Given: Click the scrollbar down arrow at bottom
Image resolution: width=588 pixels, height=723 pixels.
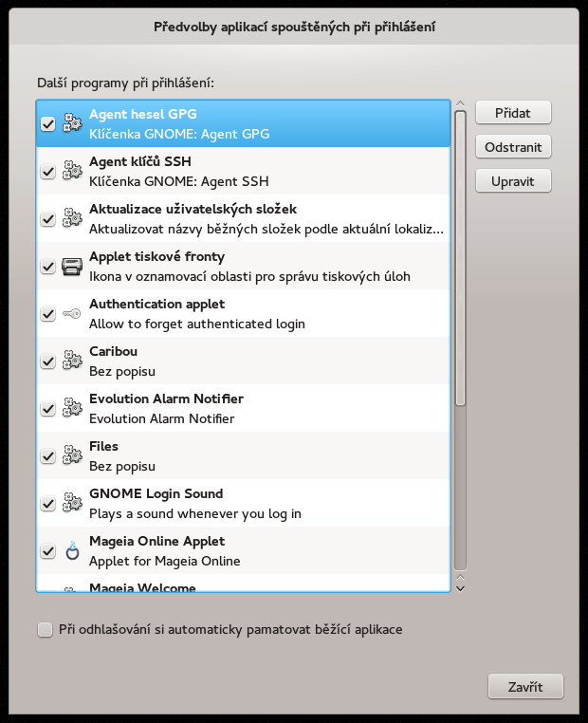Looking at the screenshot, I should (460, 588).
